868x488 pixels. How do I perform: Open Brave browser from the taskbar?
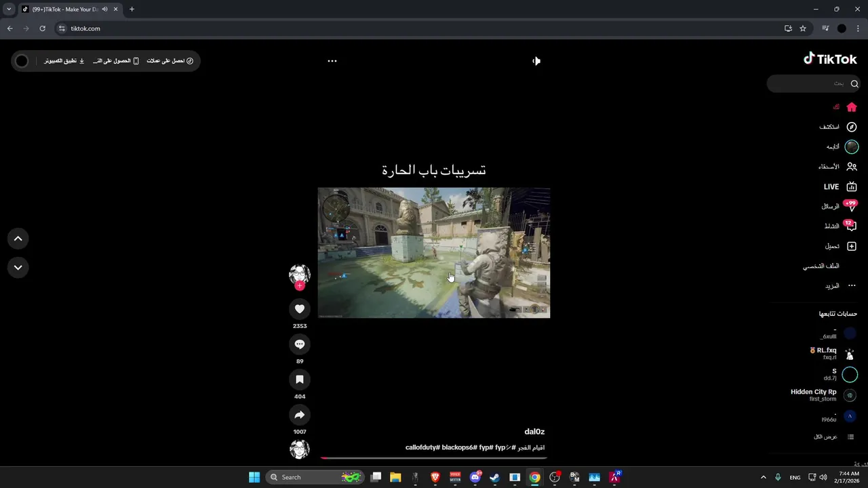[435, 477]
